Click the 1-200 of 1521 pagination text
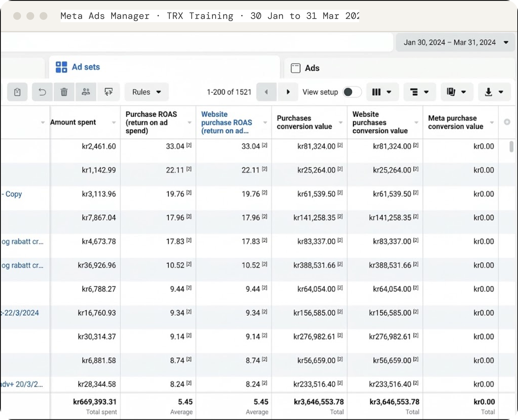The image size is (518, 420). [x=229, y=92]
